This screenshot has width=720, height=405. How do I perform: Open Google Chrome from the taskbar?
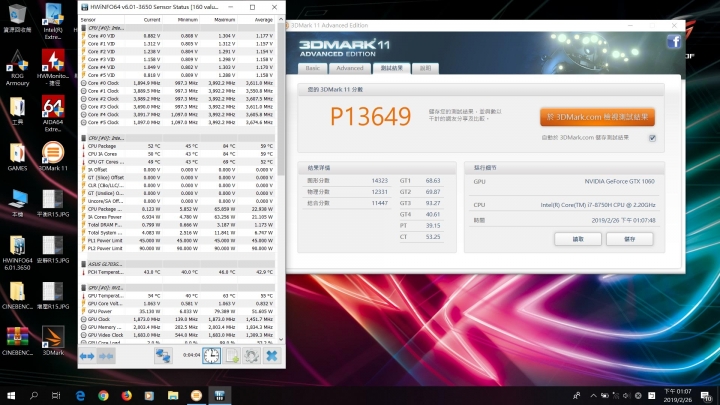[103, 395]
